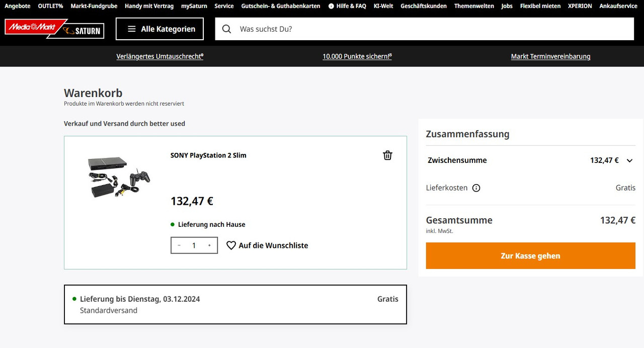Open Alle Kategorien menu
Image resolution: width=644 pixels, height=348 pixels.
pos(159,29)
